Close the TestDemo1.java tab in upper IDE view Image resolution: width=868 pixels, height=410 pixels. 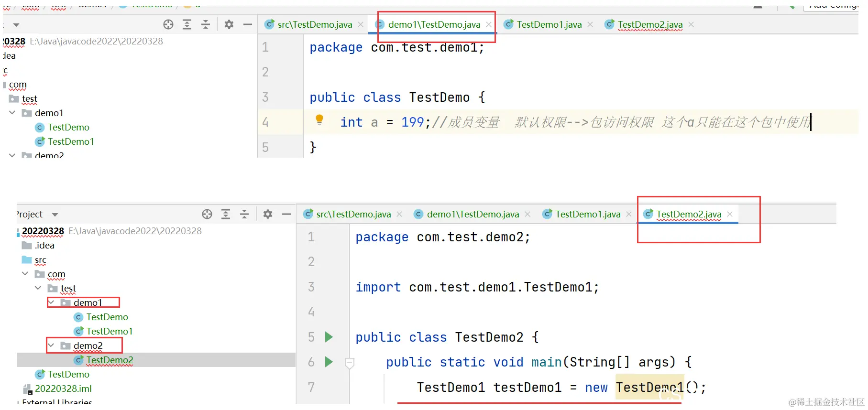(590, 24)
